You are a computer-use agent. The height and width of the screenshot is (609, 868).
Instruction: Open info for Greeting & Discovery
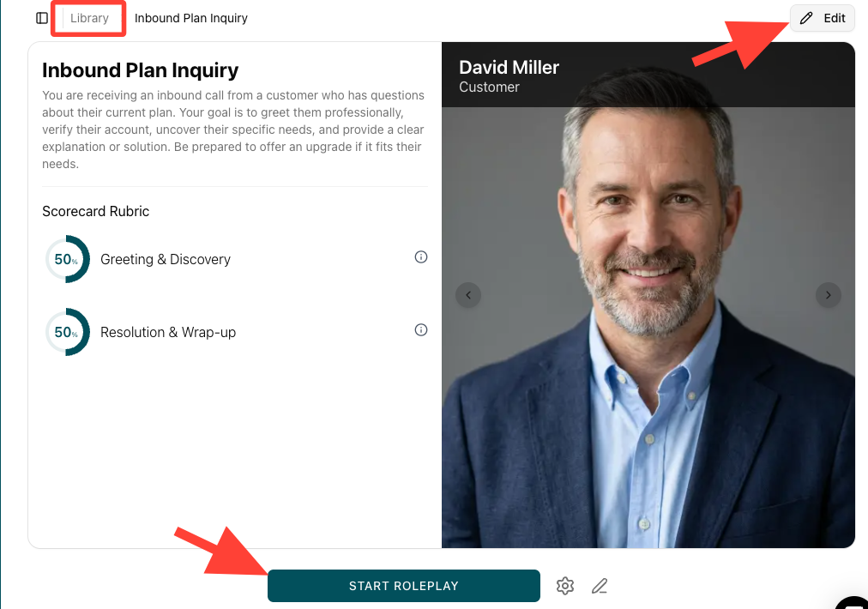click(x=421, y=256)
